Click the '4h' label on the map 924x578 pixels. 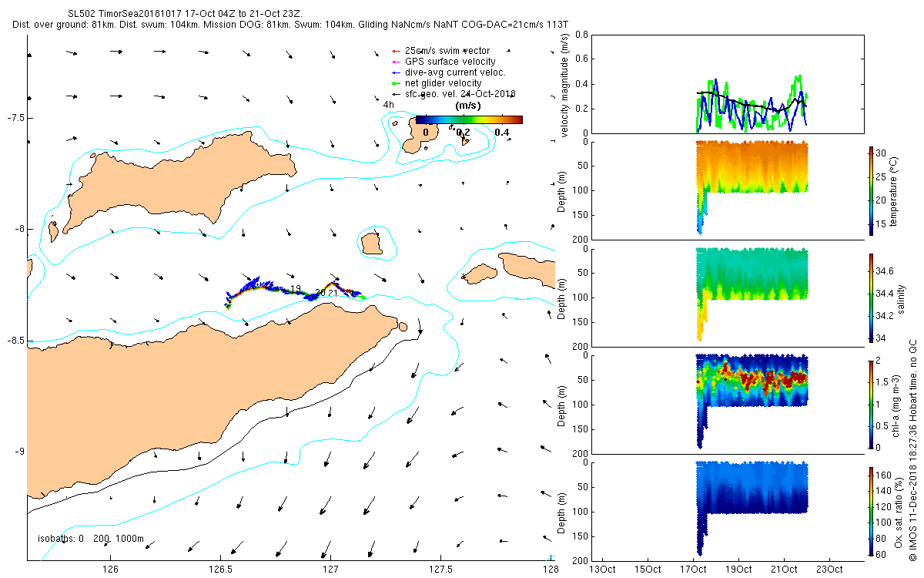point(389,105)
